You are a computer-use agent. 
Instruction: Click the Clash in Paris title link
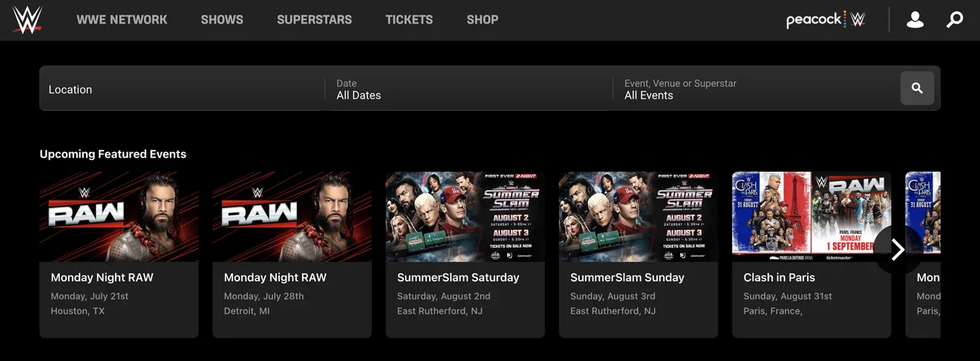click(x=779, y=278)
